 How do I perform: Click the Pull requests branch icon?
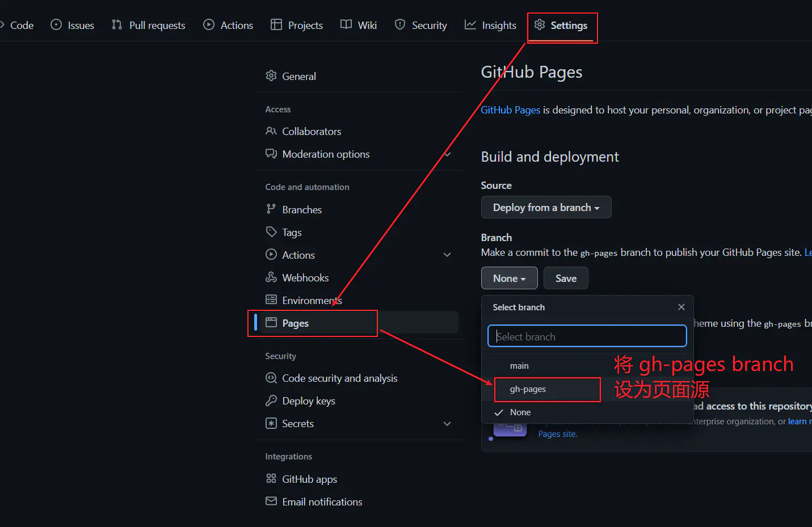coord(117,24)
